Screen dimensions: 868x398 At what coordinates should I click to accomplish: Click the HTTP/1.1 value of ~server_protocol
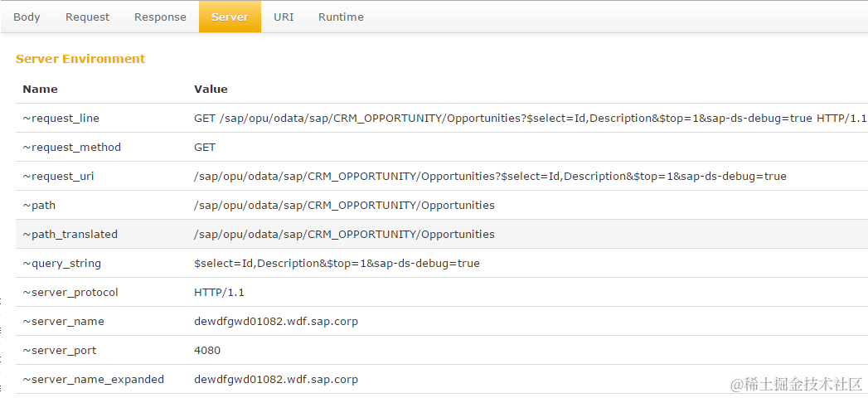coord(219,292)
